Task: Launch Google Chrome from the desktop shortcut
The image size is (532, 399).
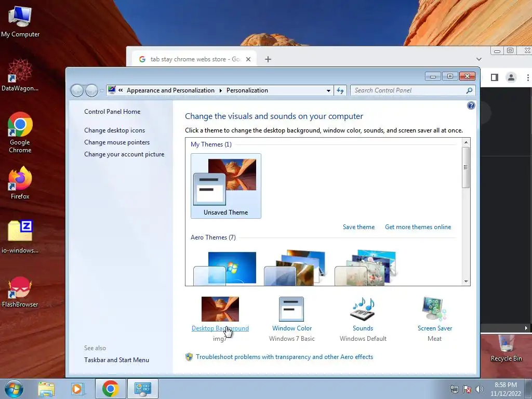Action: pyautogui.click(x=20, y=132)
